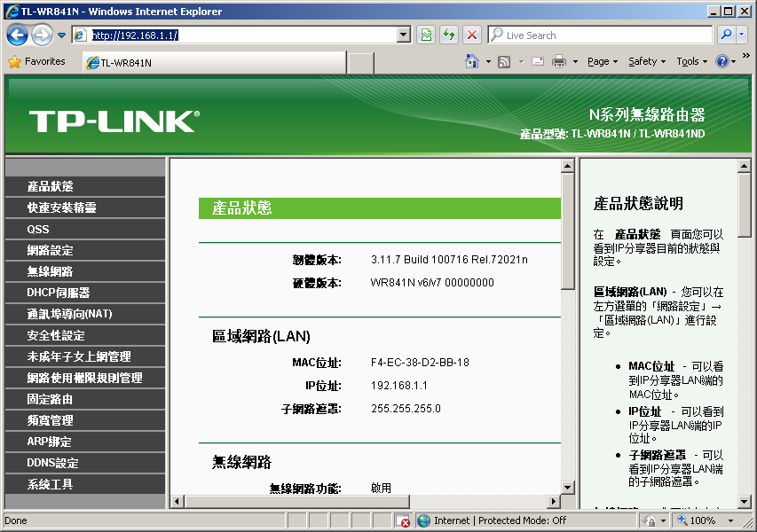Expand the Print dropdown arrow
This screenshot has height=532, width=757.
point(575,62)
